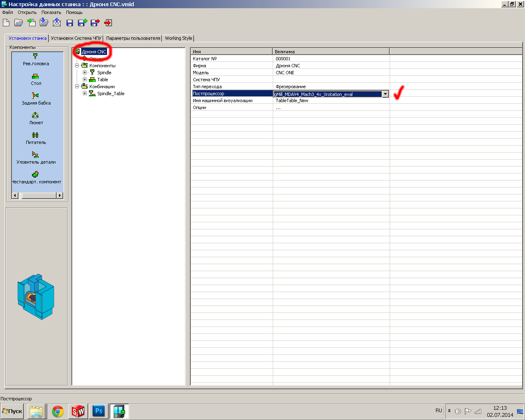Click the Имя column header
The width and height of the screenshot is (525, 420).
pos(232,52)
